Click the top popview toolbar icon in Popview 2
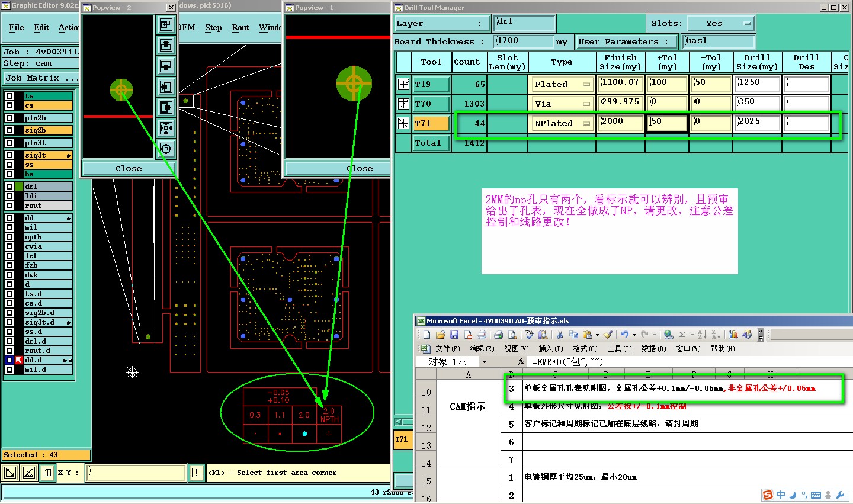Screen dimensions: 853x504 coord(166,25)
